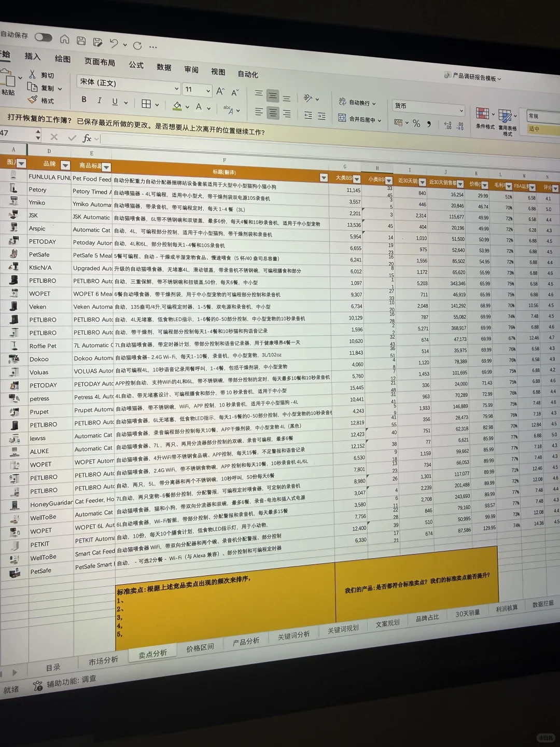Click the Redo circular arrow icon
The height and width of the screenshot is (747, 560).
tap(137, 46)
